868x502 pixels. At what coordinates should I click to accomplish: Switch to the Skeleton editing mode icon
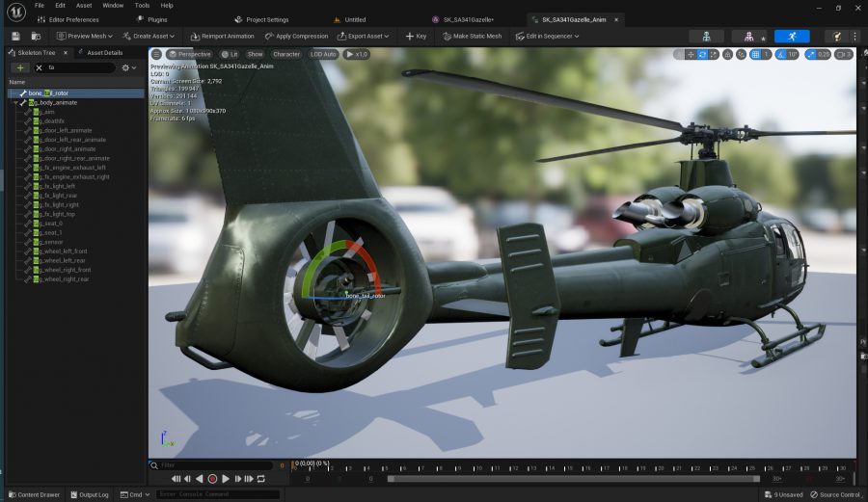pos(706,36)
